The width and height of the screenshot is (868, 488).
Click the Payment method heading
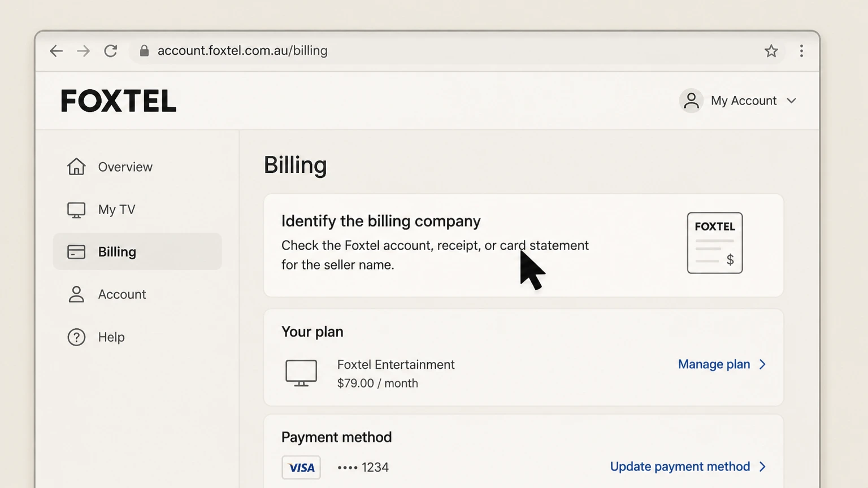point(336,437)
